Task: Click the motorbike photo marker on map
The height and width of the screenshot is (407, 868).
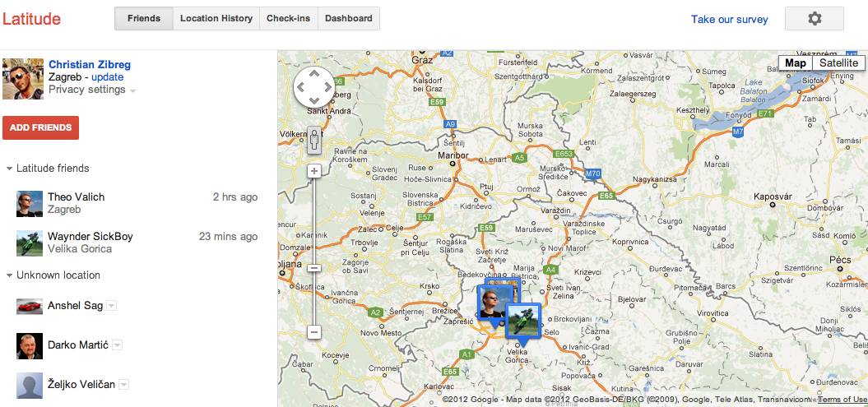Action: pos(522,321)
